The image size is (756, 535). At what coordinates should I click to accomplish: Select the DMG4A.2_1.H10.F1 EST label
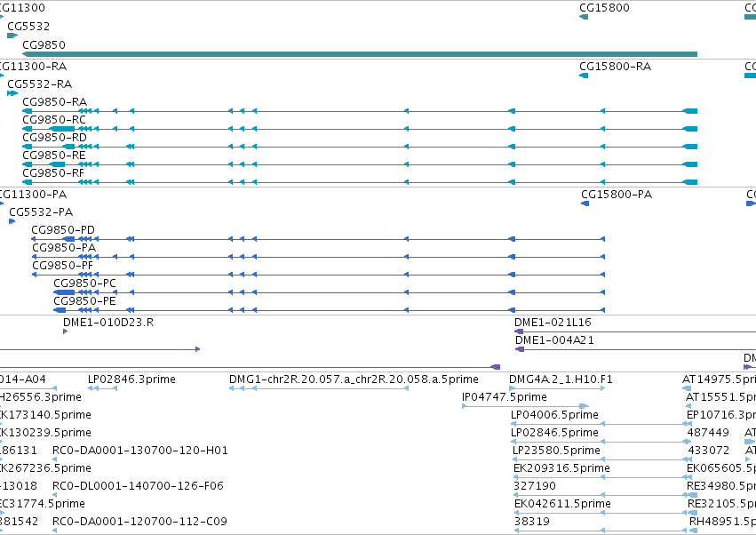(x=561, y=379)
